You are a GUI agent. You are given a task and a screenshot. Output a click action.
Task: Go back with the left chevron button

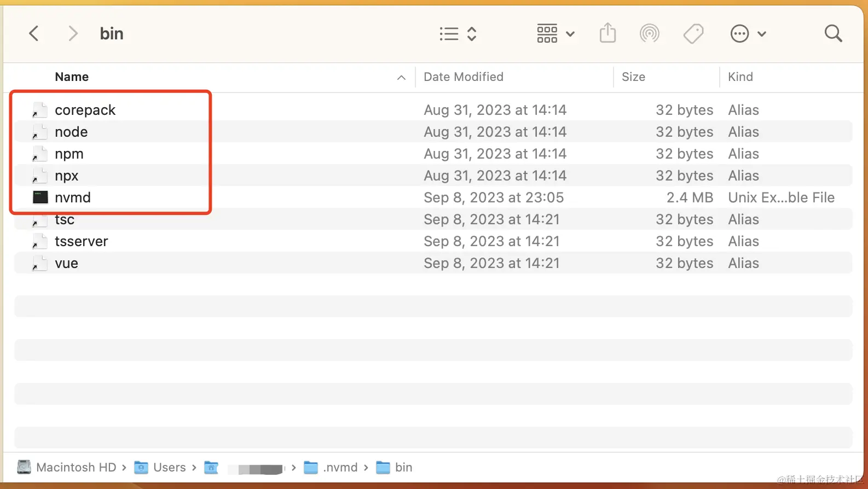34,34
